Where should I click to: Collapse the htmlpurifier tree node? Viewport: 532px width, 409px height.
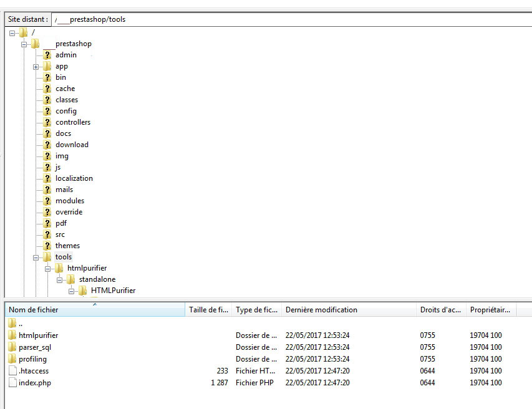click(x=48, y=269)
